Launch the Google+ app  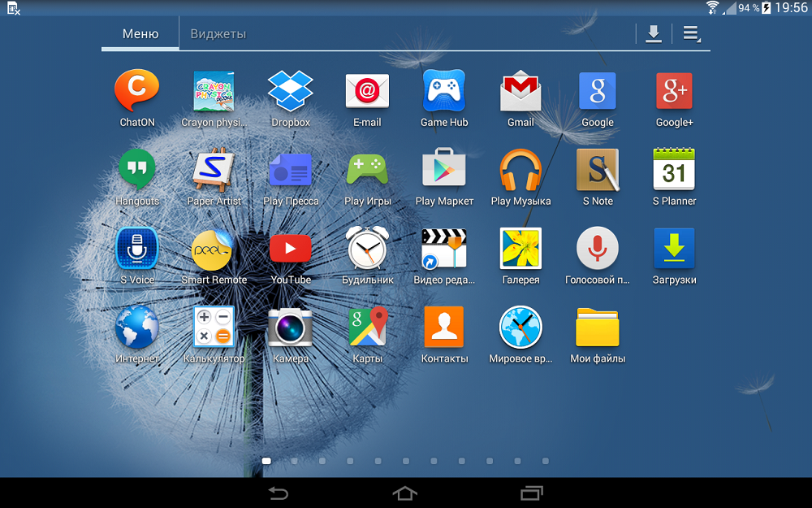point(674,92)
